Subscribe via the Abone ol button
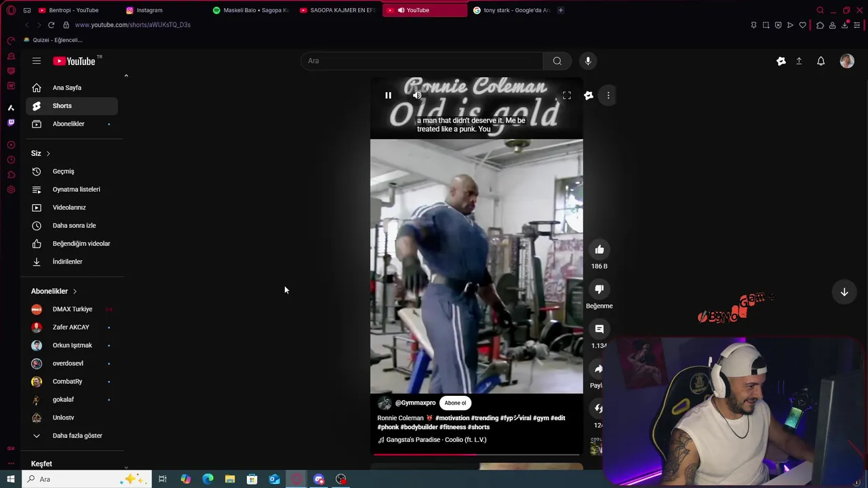Viewport: 868px width, 488px height. (455, 403)
